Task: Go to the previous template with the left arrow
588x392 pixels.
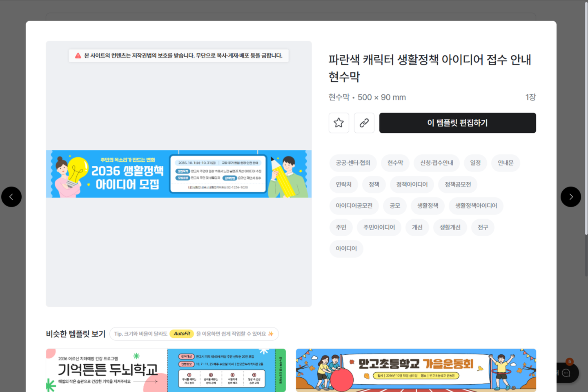Action: coord(11,197)
